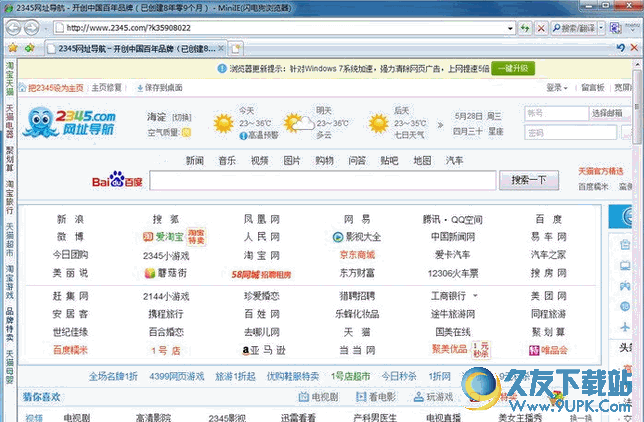
Task: Select the 视频 search tab
Action: (x=260, y=161)
